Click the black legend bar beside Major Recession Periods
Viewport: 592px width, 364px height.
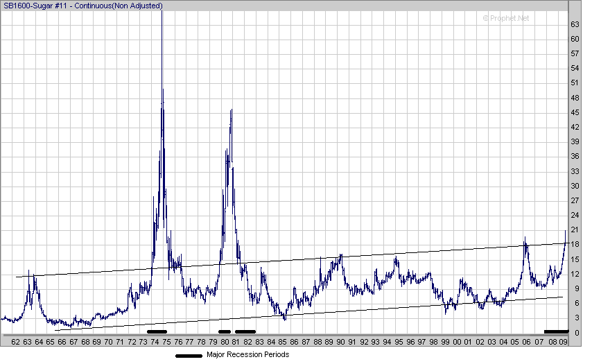[189, 356]
